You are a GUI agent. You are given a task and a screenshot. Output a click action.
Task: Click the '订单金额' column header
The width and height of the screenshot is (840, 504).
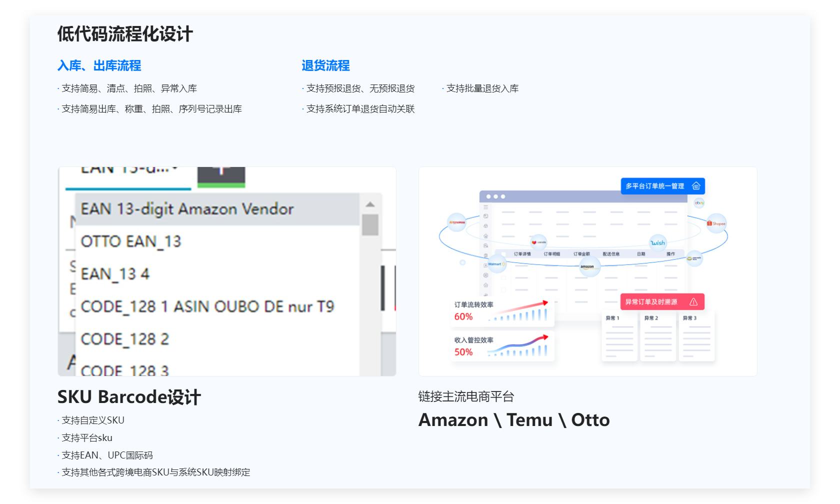tap(581, 254)
